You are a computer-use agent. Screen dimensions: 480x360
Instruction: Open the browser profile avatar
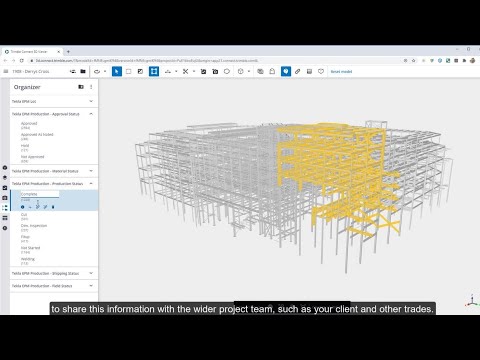click(x=472, y=61)
